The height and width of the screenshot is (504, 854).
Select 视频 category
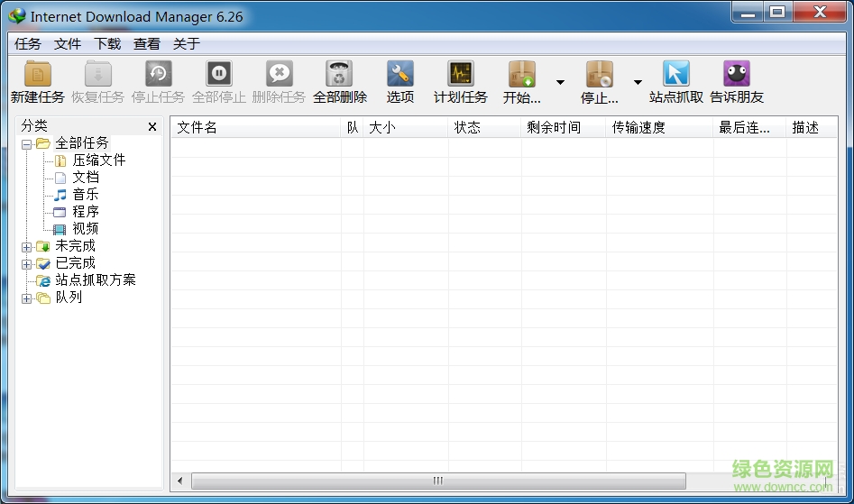tap(86, 229)
